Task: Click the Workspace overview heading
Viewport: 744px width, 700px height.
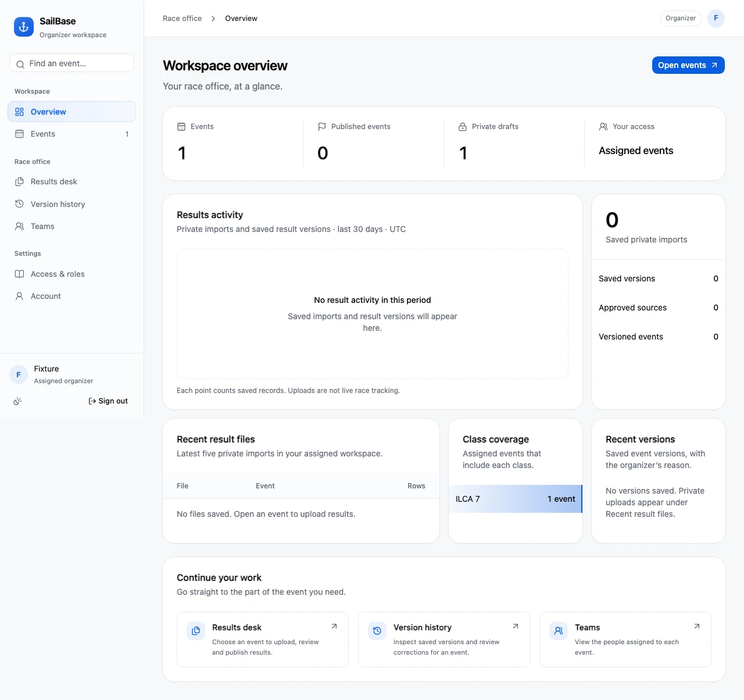Action: (x=225, y=66)
